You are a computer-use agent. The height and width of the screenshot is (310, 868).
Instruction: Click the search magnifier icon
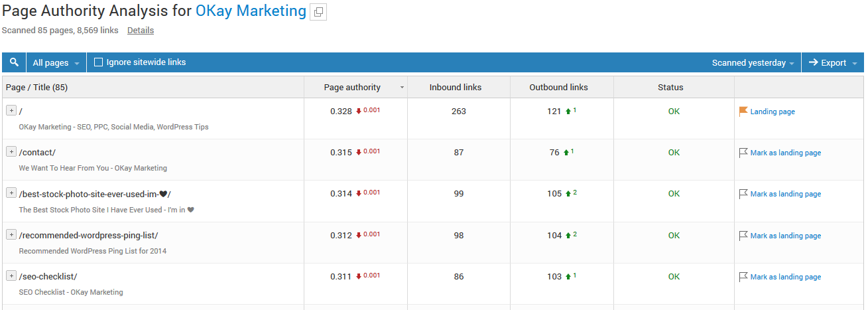click(14, 62)
